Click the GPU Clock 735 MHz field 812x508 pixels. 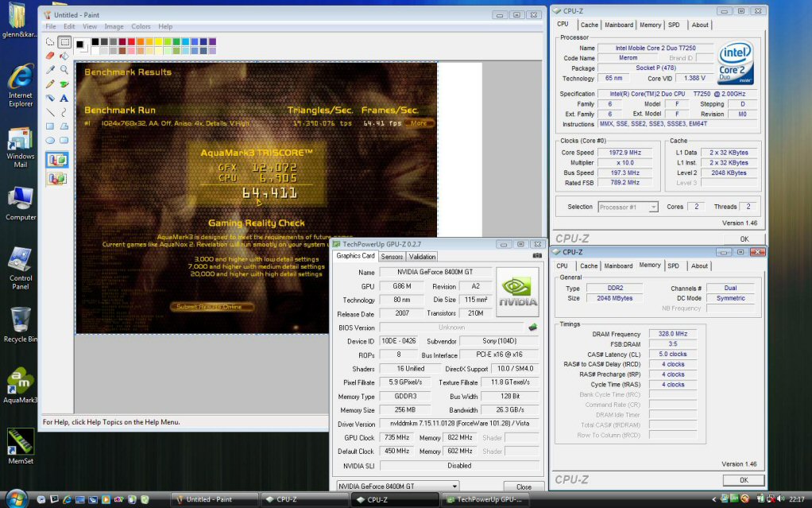click(398, 437)
